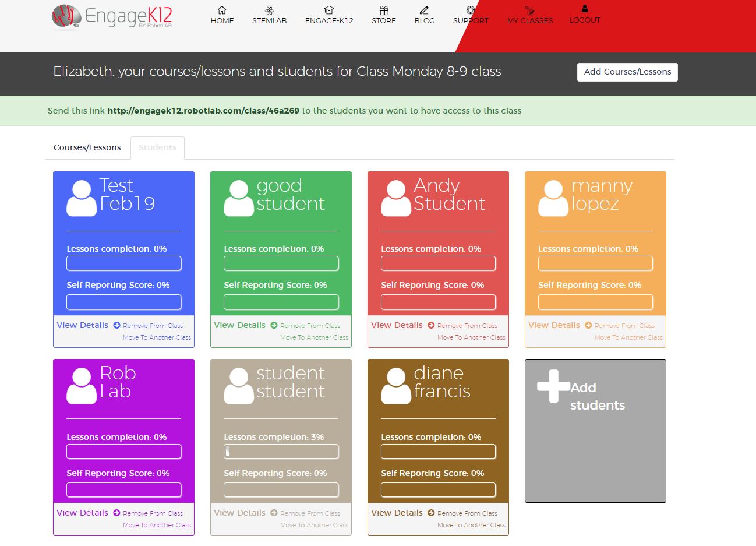Image resolution: width=756 pixels, height=546 pixels.
Task: Click the avatar icon for Andy Student
Action: pos(396,198)
